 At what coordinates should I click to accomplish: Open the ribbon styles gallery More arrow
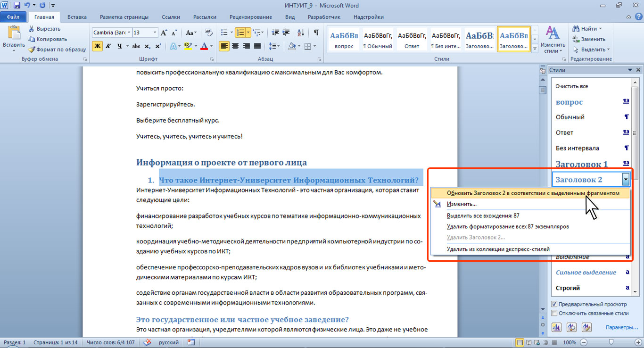tap(535, 49)
